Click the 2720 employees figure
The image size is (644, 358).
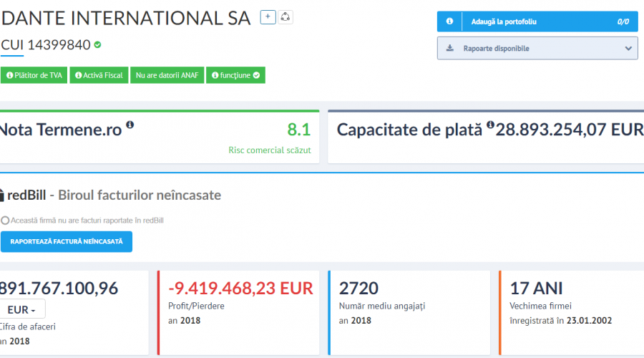coord(358,289)
